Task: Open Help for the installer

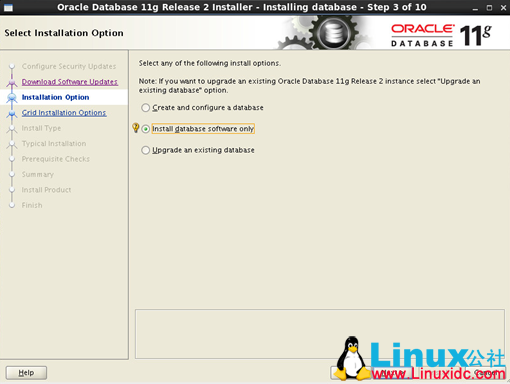Action: (26, 373)
